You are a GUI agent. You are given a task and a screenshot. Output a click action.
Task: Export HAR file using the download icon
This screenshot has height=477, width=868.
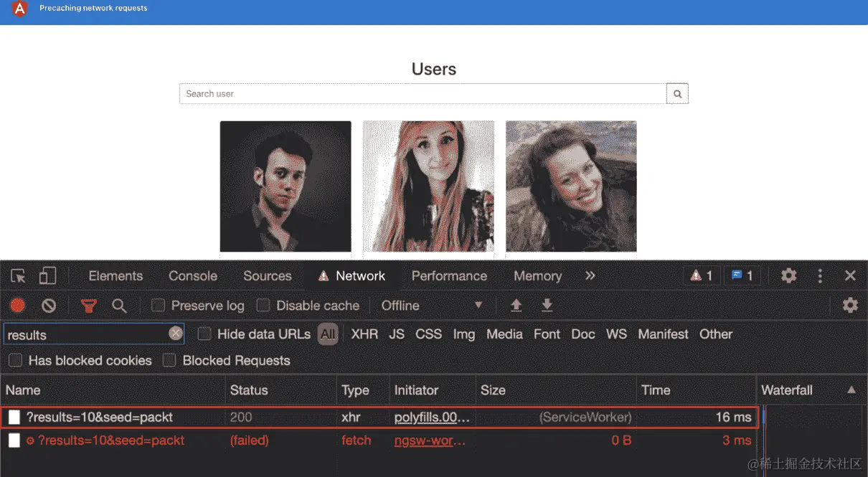(x=547, y=305)
